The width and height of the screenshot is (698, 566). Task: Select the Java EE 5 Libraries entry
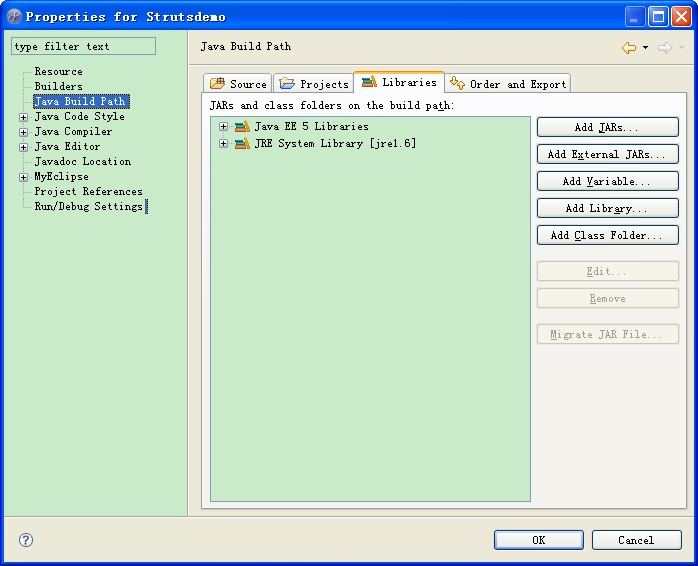pos(312,126)
